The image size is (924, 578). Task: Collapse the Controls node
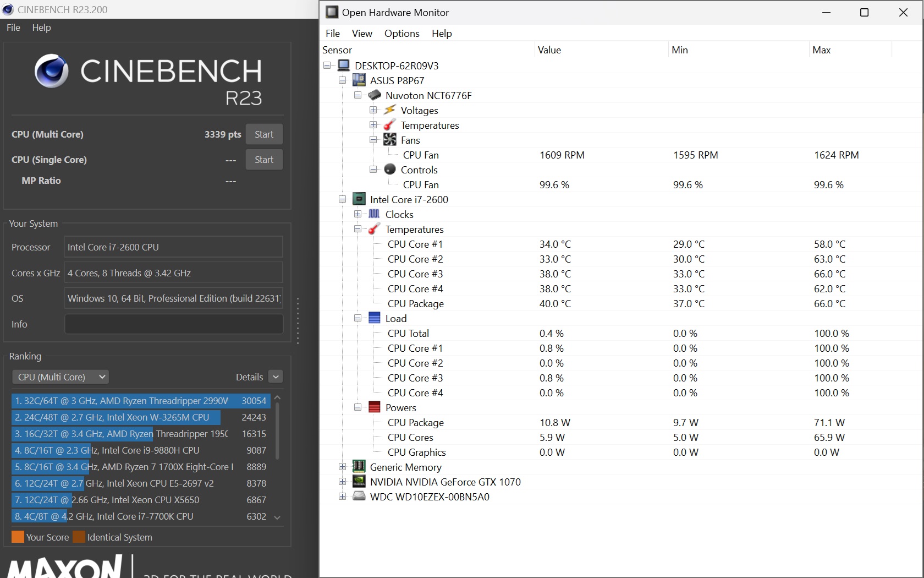point(373,170)
